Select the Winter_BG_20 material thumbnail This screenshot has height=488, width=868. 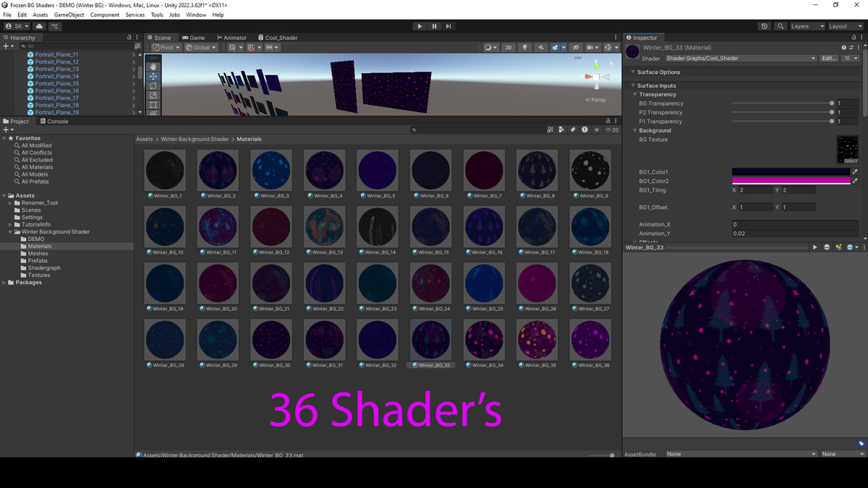pyautogui.click(x=218, y=282)
